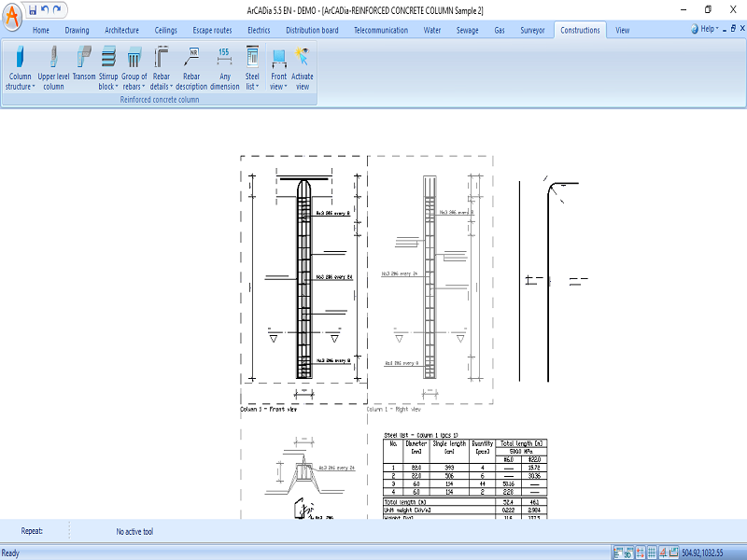The height and width of the screenshot is (560, 747).
Task: Activate the view with Activate view tool
Action: pyautogui.click(x=302, y=70)
